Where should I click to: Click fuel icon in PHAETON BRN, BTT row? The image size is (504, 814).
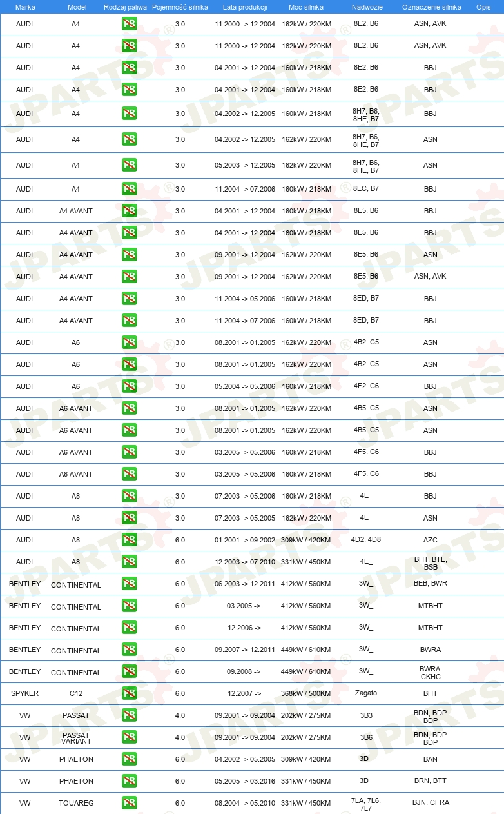[129, 781]
